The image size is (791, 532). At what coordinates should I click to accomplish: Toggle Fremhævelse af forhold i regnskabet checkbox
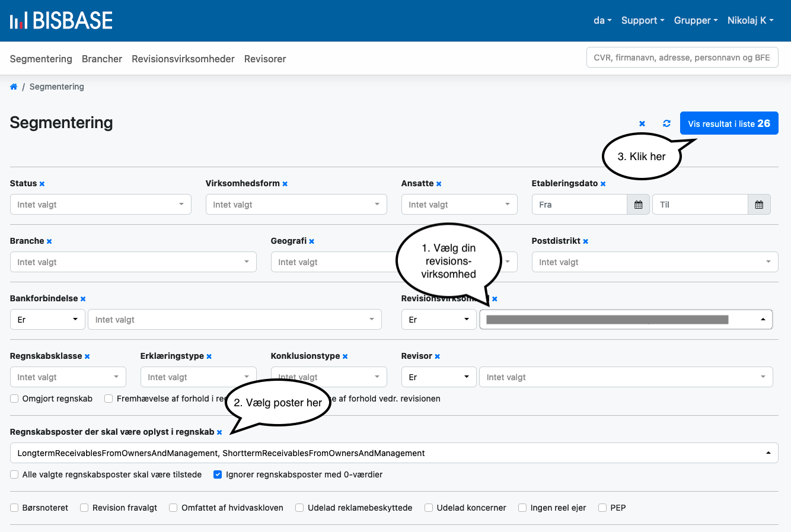point(109,399)
